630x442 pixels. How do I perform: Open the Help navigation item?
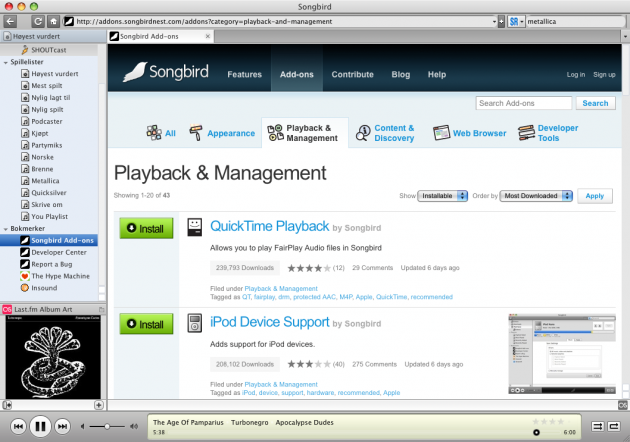pyautogui.click(x=436, y=74)
